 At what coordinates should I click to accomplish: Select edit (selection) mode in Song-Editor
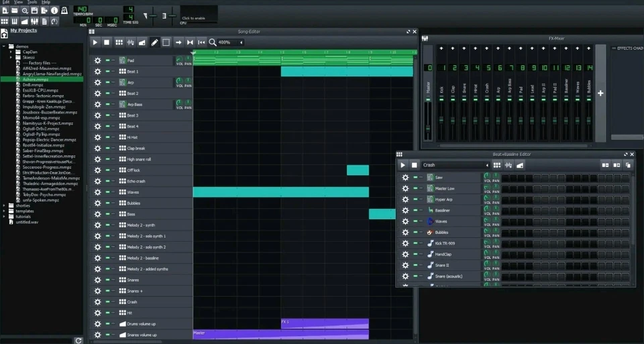166,42
